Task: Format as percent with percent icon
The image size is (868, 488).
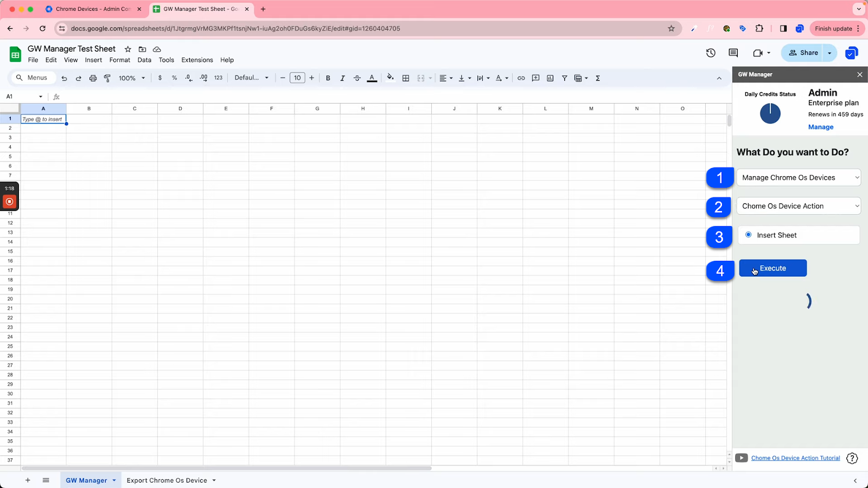Action: pos(174,78)
